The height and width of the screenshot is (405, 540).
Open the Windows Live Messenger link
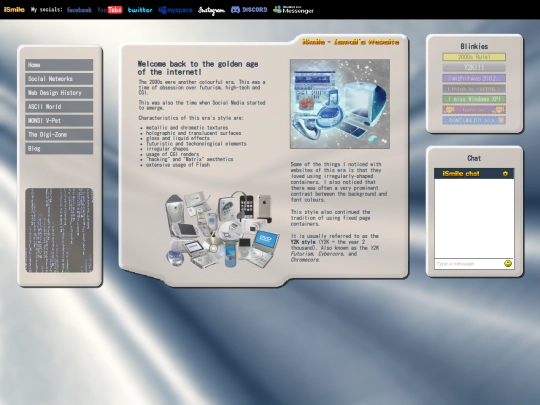[x=293, y=10]
